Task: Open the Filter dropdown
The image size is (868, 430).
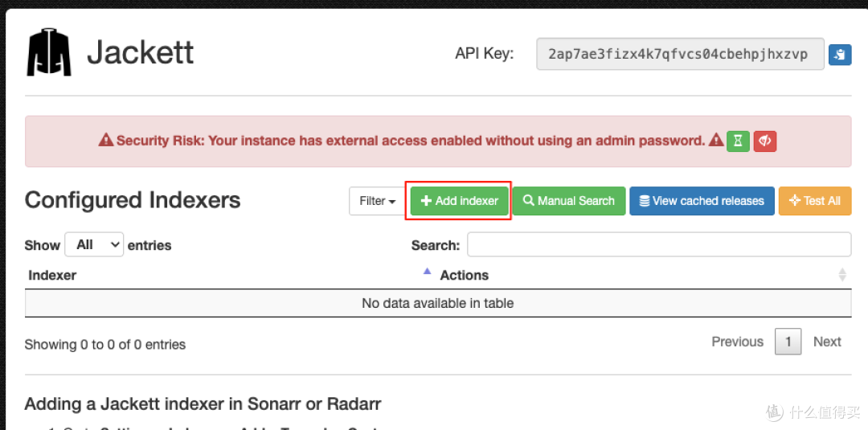Action: (378, 201)
